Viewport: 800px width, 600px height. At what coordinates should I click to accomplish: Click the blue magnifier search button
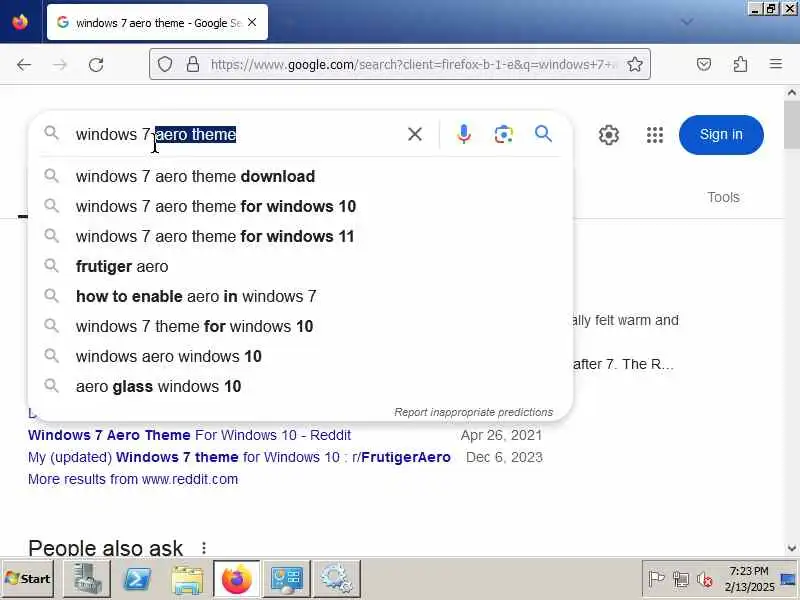[543, 134]
